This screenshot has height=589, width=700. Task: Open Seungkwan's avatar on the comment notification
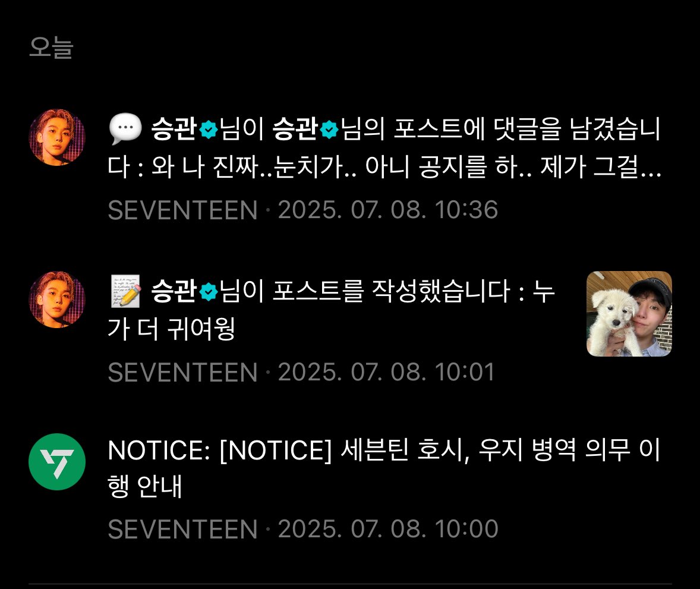[x=57, y=137]
